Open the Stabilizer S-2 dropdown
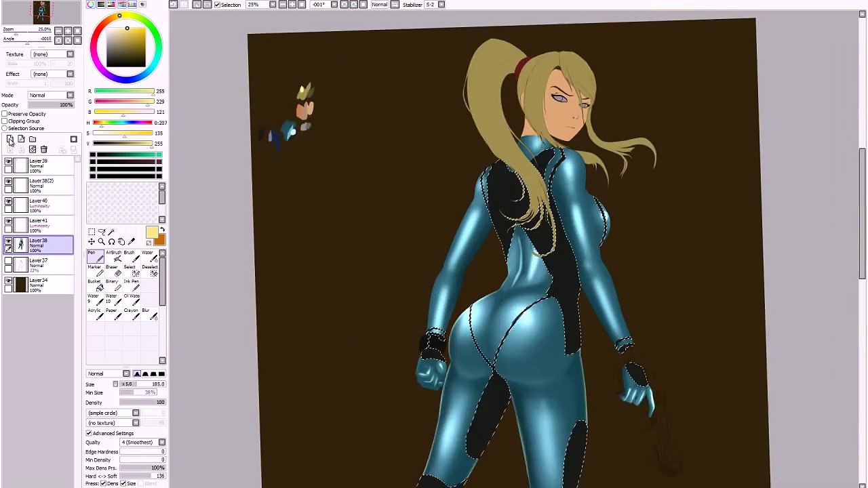 [x=434, y=5]
